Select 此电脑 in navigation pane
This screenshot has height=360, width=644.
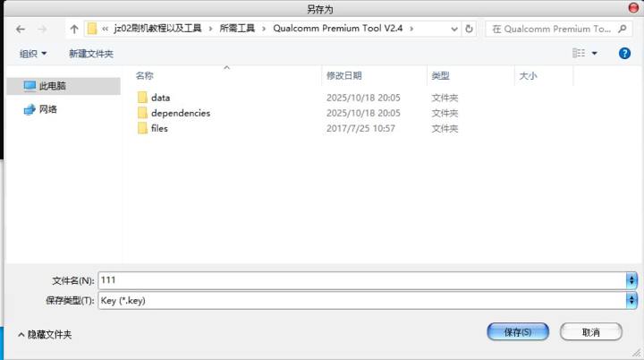point(64,86)
